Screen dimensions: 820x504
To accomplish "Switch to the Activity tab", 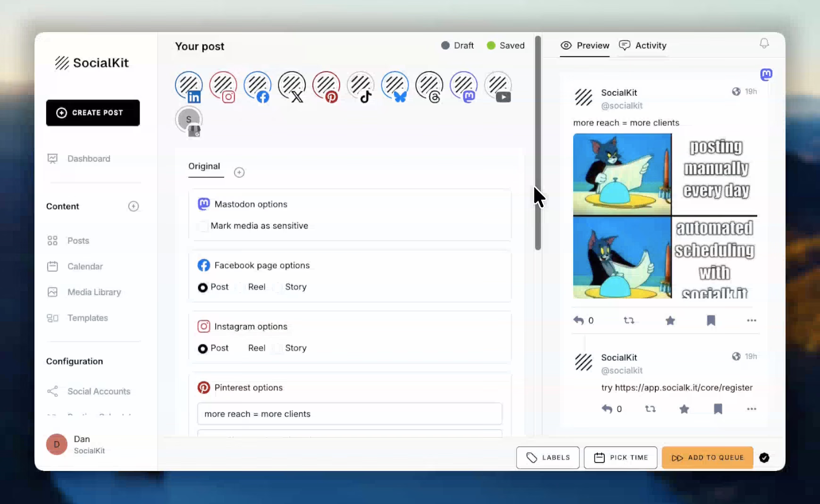I will click(643, 46).
